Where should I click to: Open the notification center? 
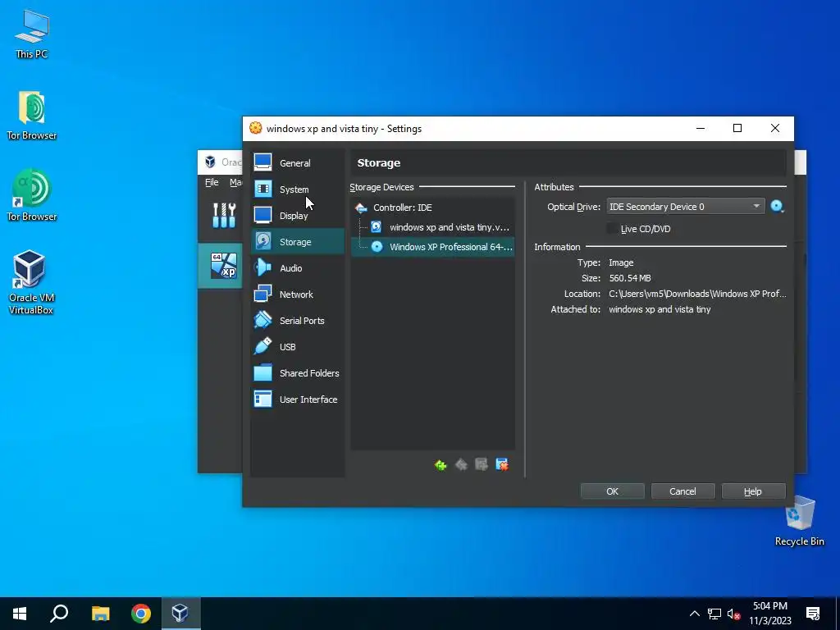click(813, 614)
